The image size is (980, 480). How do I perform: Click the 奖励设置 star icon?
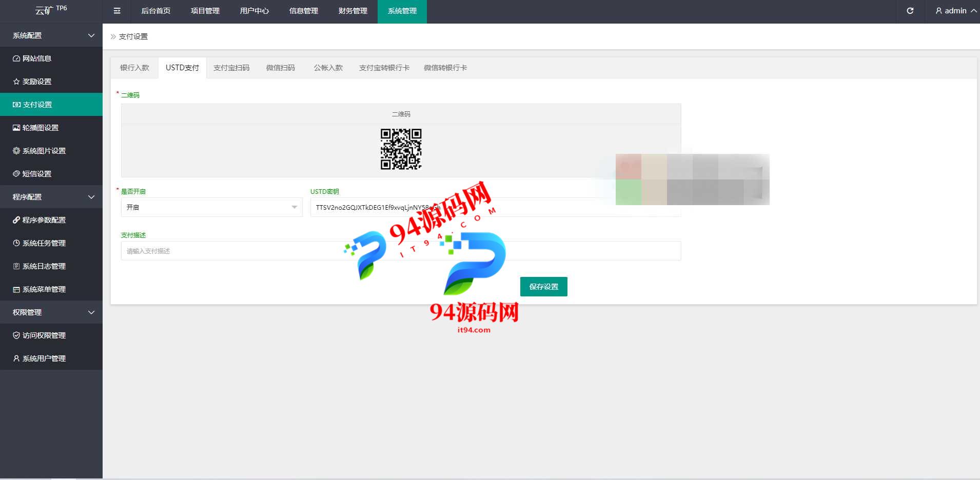pos(16,82)
